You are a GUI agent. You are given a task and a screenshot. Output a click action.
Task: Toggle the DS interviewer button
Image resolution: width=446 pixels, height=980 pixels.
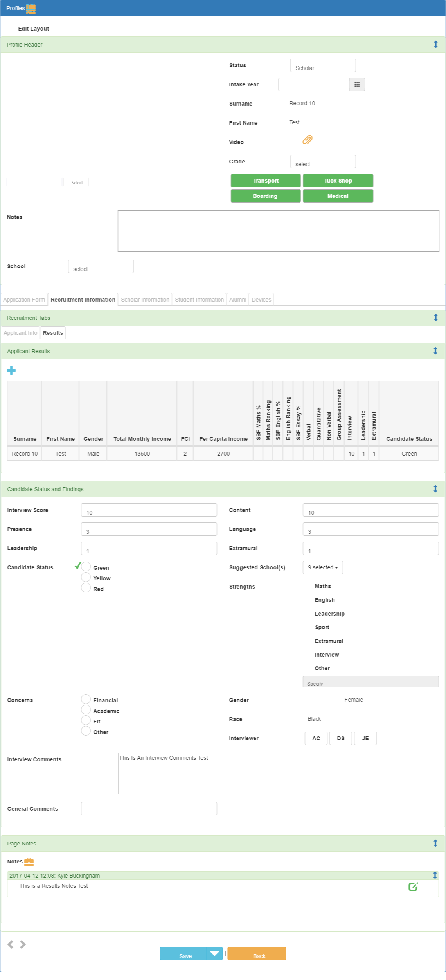coord(341,739)
